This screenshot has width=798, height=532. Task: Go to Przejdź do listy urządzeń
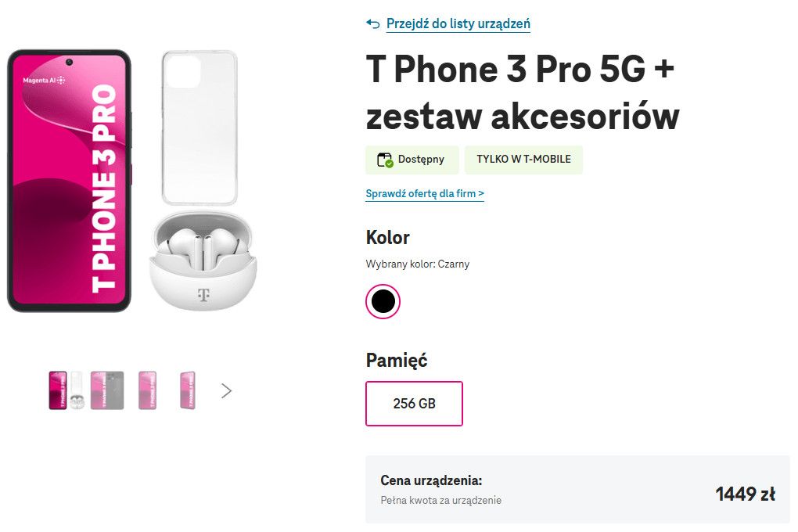pyautogui.click(x=458, y=23)
